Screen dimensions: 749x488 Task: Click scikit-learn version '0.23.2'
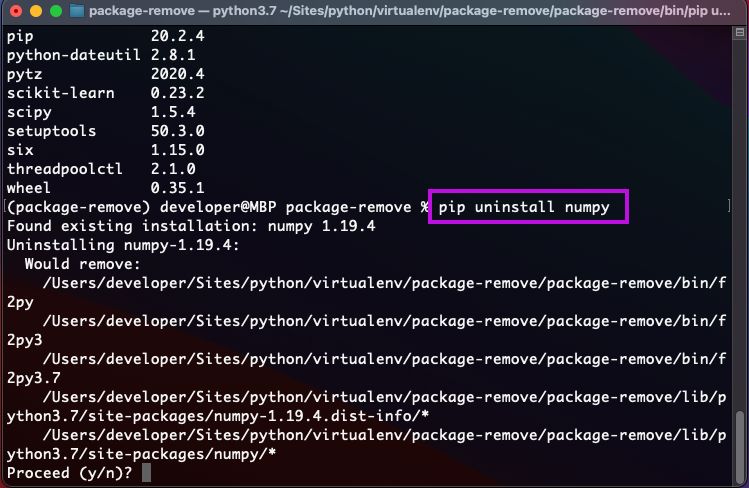(x=177, y=93)
